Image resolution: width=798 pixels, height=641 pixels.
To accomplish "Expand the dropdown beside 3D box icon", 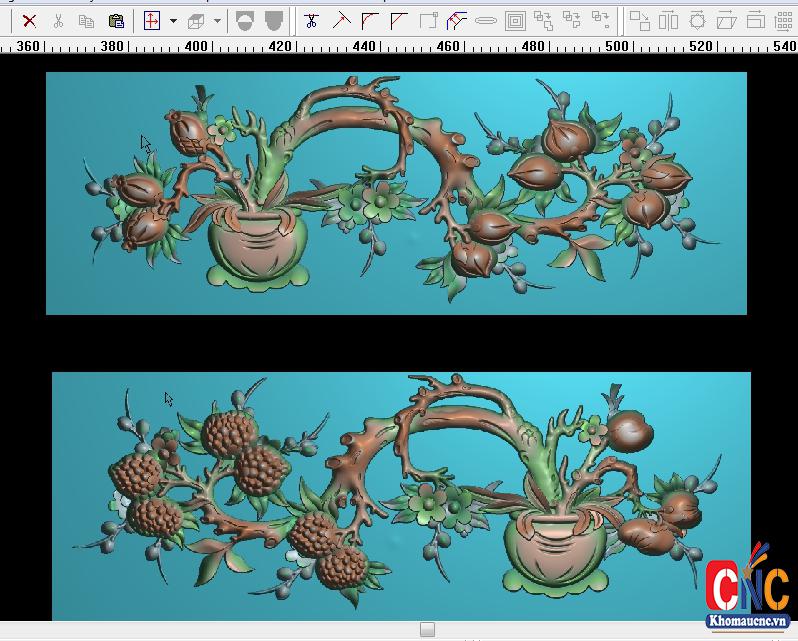I will [x=217, y=20].
